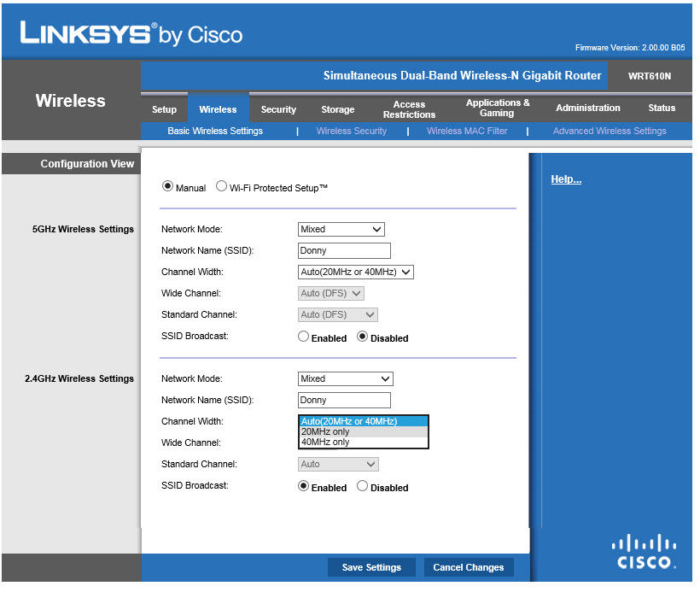Choose Disabled SSID Broadcast for 5GHz
The height and width of the screenshot is (592, 700).
(x=362, y=337)
